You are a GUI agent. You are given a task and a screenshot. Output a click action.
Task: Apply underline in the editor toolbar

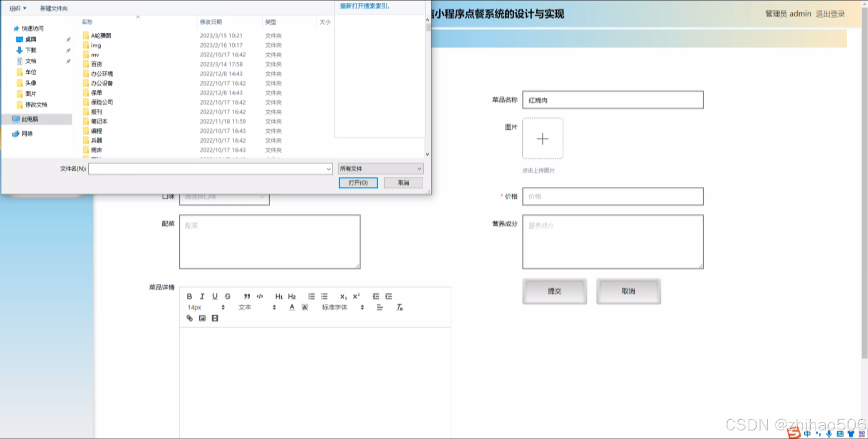point(215,296)
